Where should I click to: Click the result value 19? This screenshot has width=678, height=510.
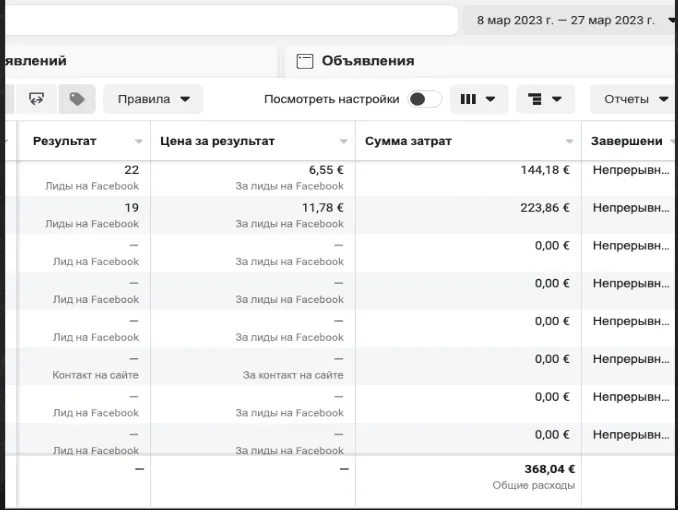131,208
